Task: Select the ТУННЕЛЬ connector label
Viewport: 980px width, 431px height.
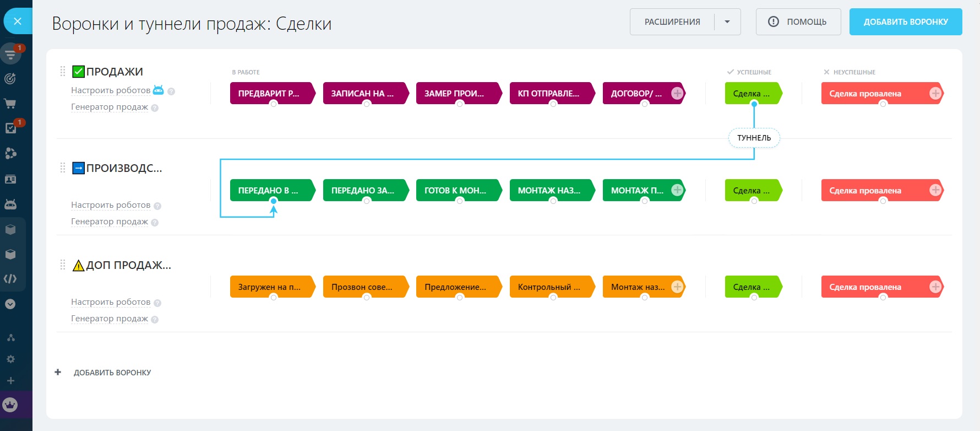Action: [754, 138]
